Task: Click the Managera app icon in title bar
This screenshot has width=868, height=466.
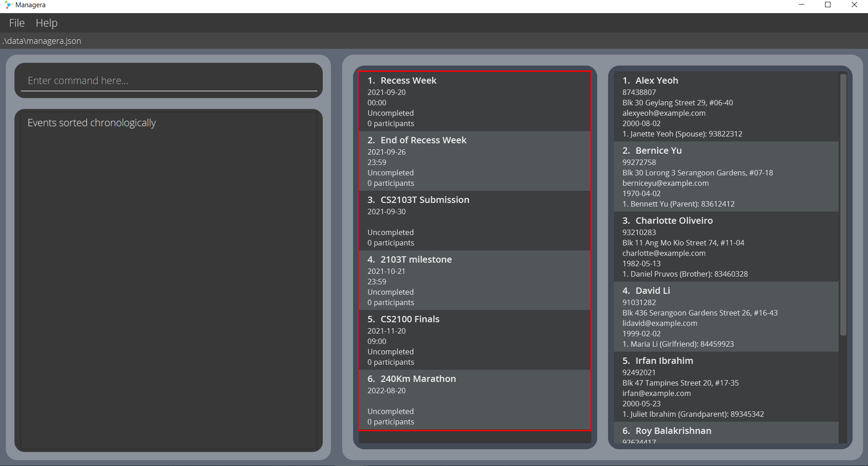Action: [x=8, y=5]
